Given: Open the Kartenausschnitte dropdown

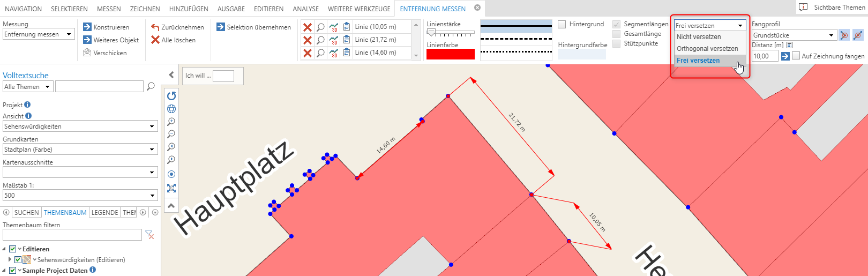Looking at the screenshot, I should (80, 173).
